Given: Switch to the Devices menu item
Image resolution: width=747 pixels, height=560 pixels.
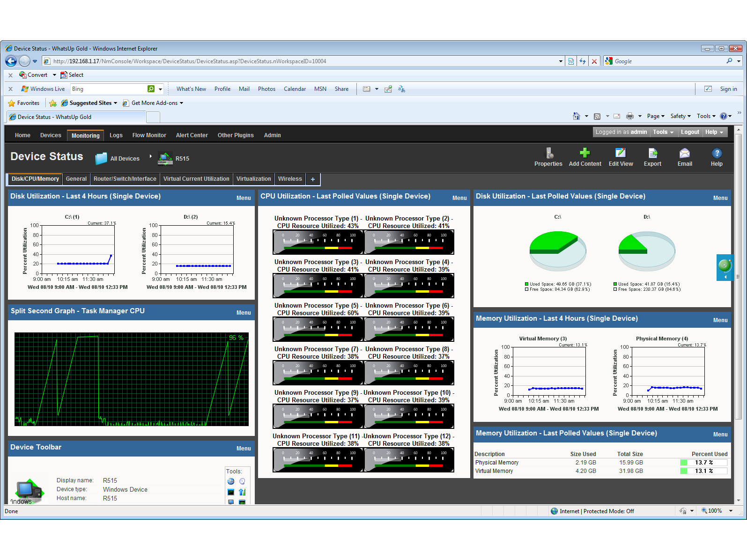Looking at the screenshot, I should [51, 135].
